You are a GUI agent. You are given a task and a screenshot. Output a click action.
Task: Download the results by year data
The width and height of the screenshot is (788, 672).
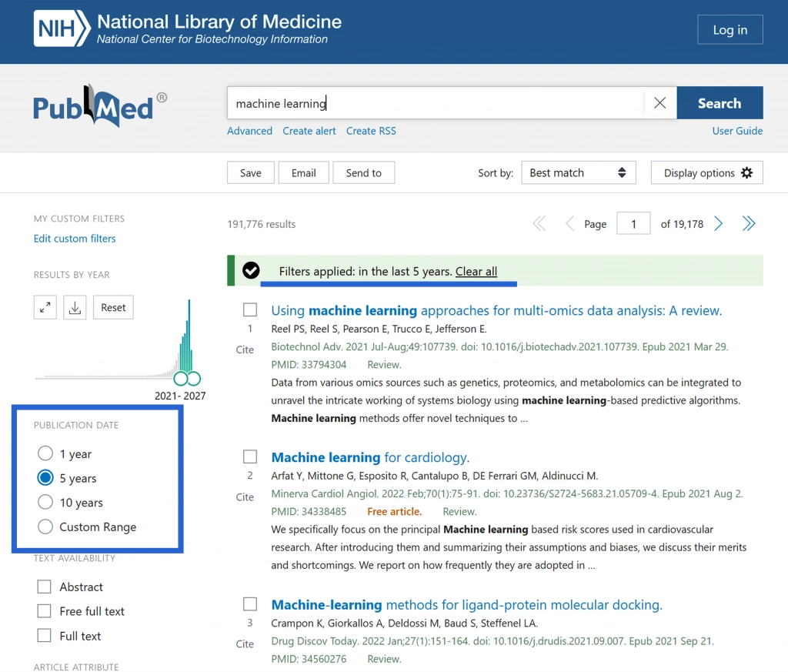(75, 307)
